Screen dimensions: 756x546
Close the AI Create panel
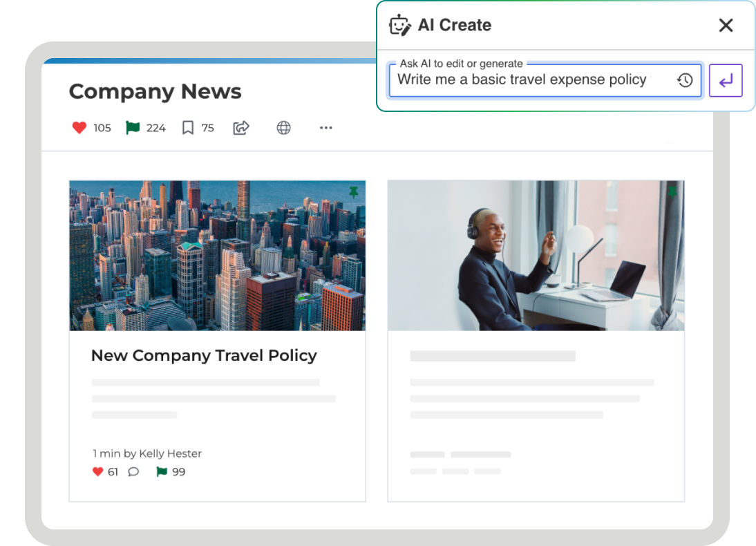pyautogui.click(x=726, y=26)
